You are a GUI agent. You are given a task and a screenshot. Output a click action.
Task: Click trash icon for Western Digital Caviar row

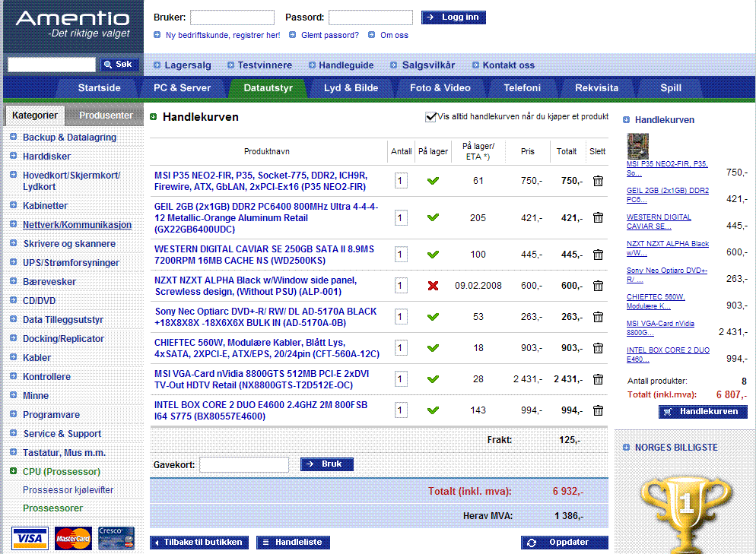[x=598, y=255]
